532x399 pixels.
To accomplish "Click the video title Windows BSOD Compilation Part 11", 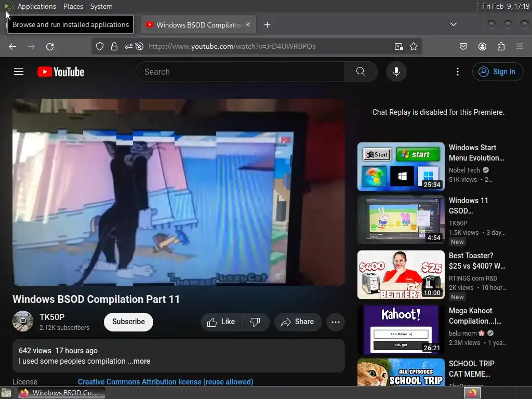I will 96,299.
